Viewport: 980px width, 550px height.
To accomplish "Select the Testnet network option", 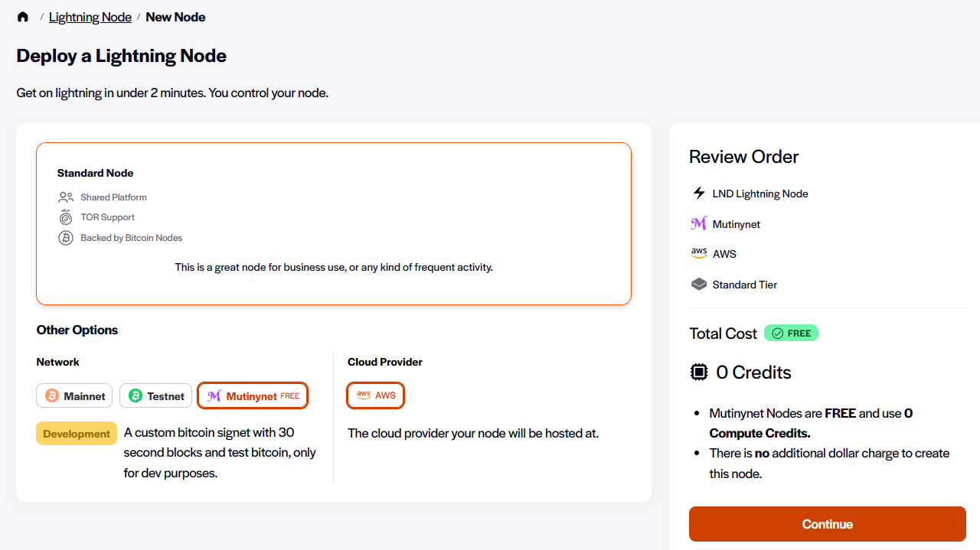I will (x=155, y=395).
